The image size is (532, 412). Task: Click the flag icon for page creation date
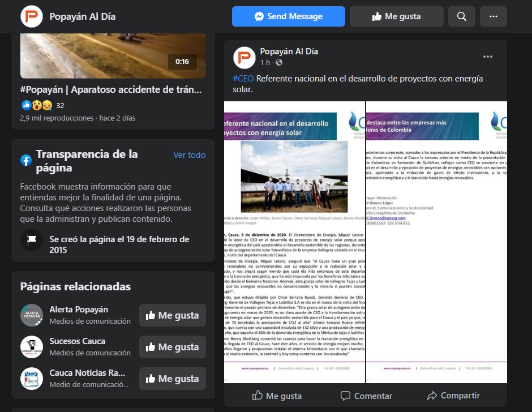(x=32, y=240)
